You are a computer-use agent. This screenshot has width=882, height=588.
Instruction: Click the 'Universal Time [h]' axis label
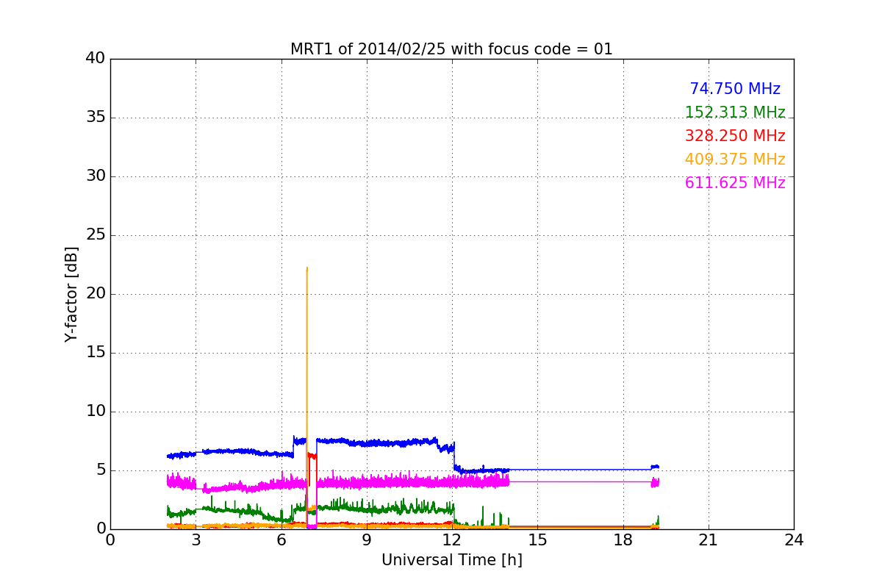click(452, 560)
